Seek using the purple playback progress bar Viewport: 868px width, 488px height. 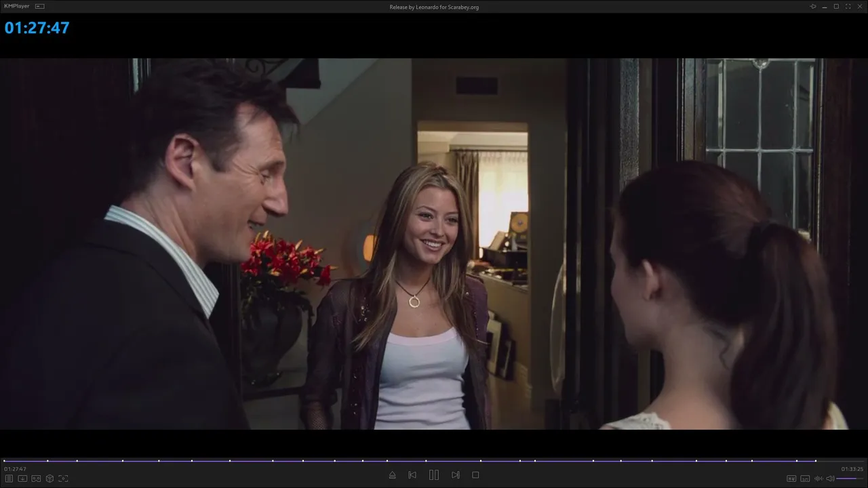(x=434, y=461)
